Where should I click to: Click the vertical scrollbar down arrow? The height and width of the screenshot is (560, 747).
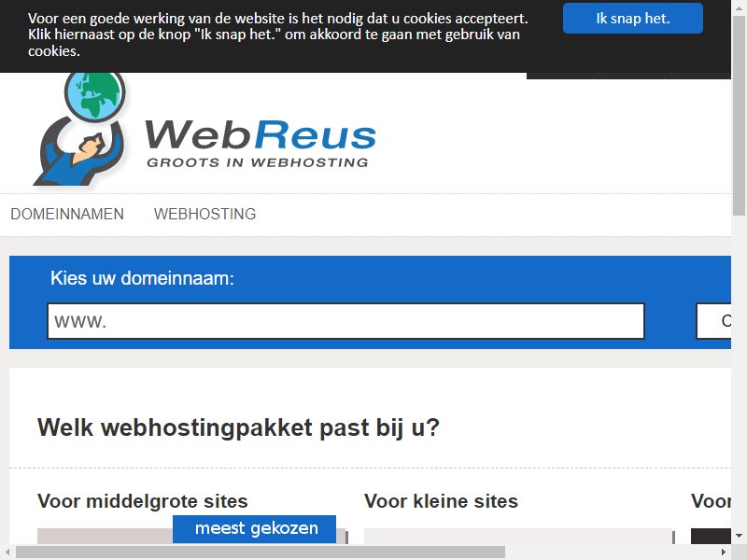tap(739, 536)
